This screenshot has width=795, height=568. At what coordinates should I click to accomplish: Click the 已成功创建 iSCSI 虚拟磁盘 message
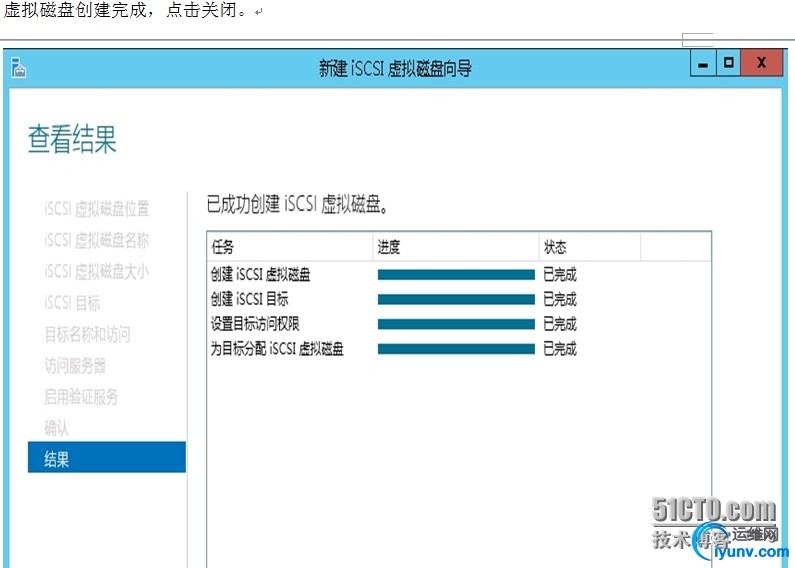pyautogui.click(x=298, y=204)
